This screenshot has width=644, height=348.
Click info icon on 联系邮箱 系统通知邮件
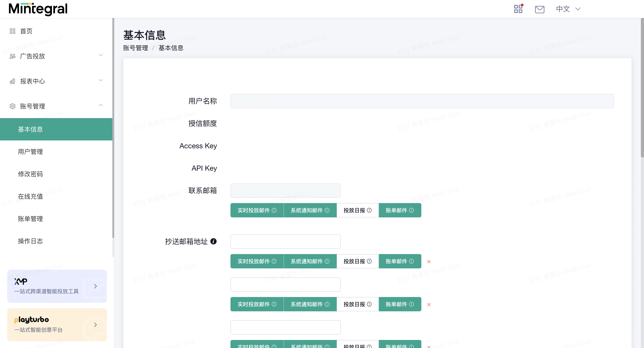pyautogui.click(x=327, y=210)
